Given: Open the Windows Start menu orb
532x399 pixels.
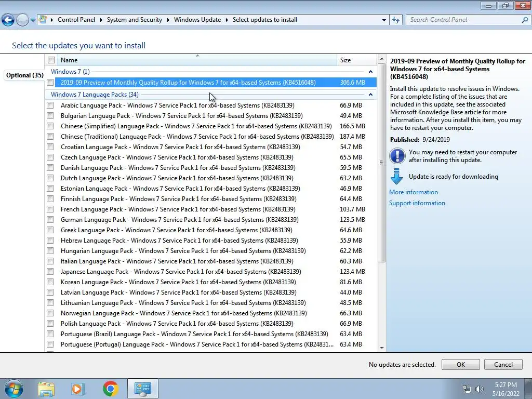Looking at the screenshot, I should click(x=14, y=389).
